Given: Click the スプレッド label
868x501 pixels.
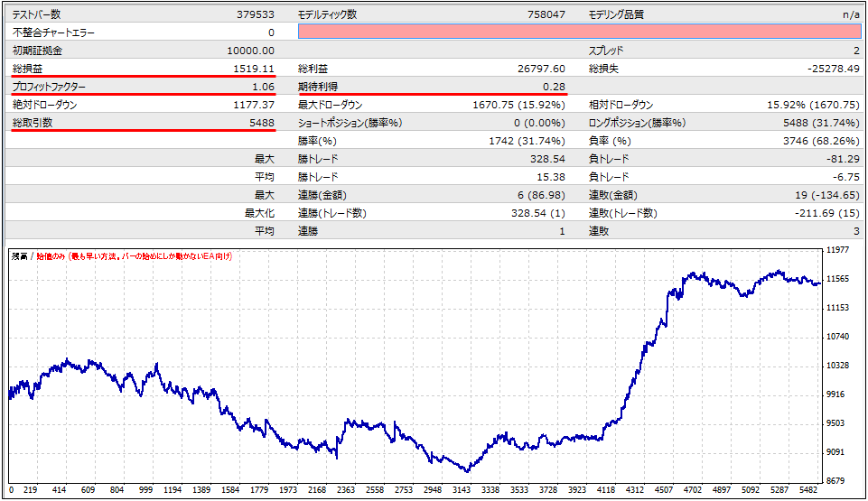Looking at the screenshot, I should pyautogui.click(x=606, y=51).
